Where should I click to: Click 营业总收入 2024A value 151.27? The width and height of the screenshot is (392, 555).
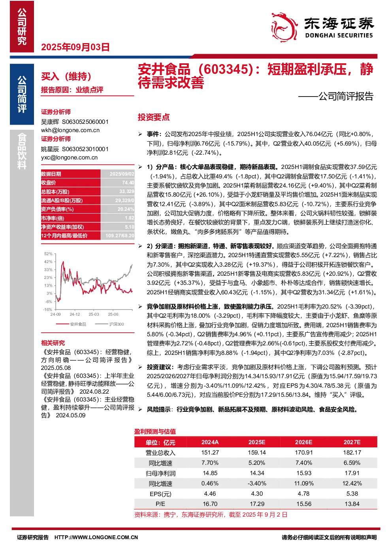(210, 453)
